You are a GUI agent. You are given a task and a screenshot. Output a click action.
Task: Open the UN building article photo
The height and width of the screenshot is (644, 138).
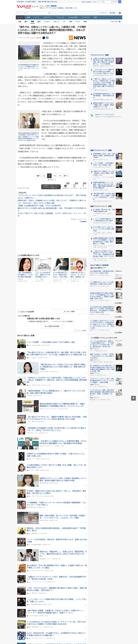29,52
